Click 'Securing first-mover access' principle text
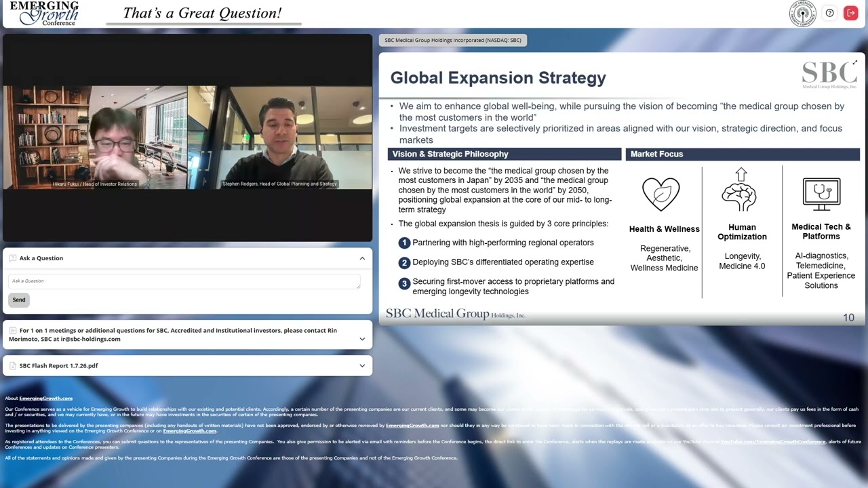Image resolution: width=868 pixels, height=488 pixels. pos(513,287)
